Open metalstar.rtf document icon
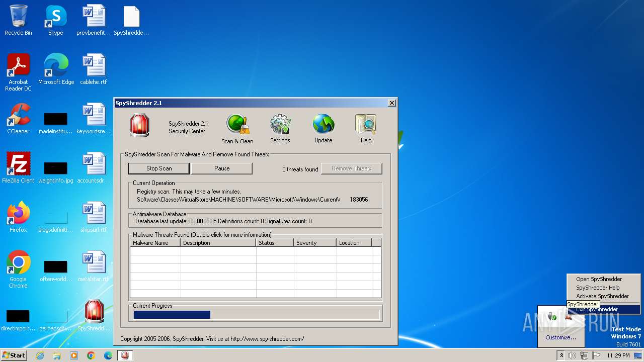The image size is (644, 362). coord(94,266)
